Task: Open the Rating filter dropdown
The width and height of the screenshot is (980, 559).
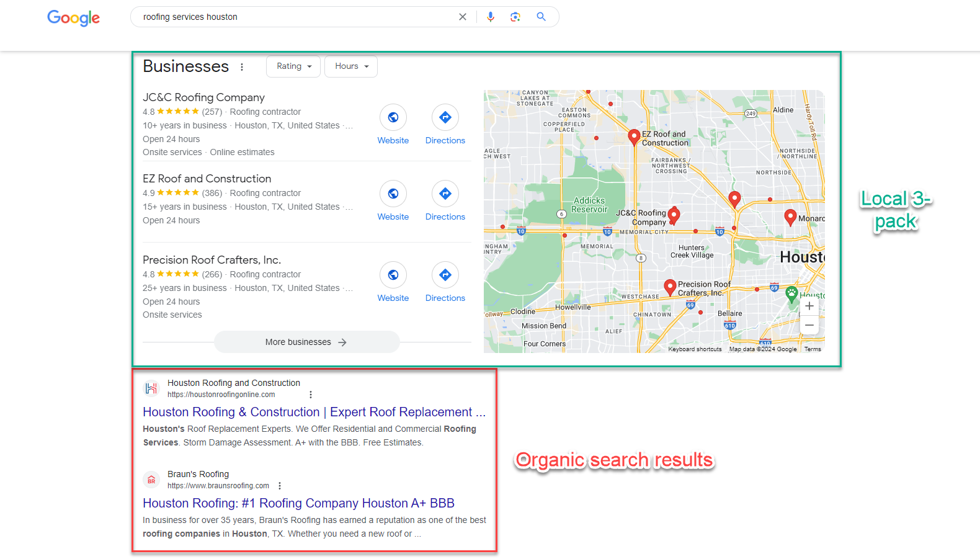Action: coord(293,66)
